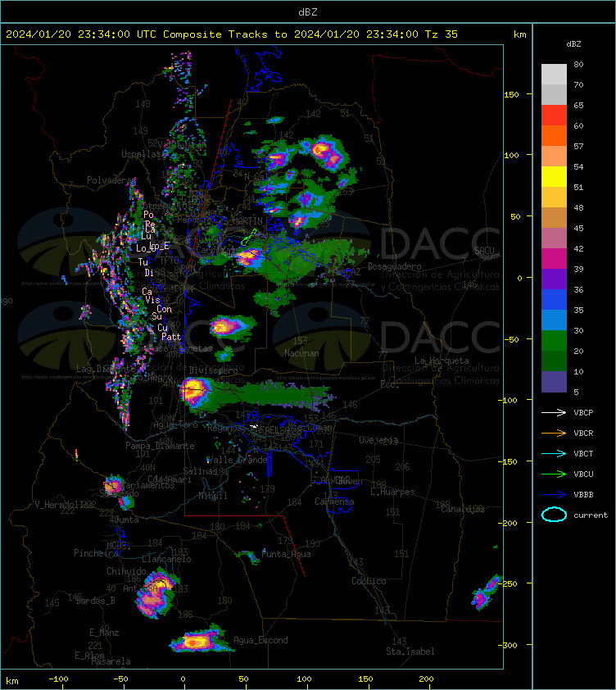Click the green storm track ellipse near MARTIN
616x690 pixels.
tap(248, 237)
